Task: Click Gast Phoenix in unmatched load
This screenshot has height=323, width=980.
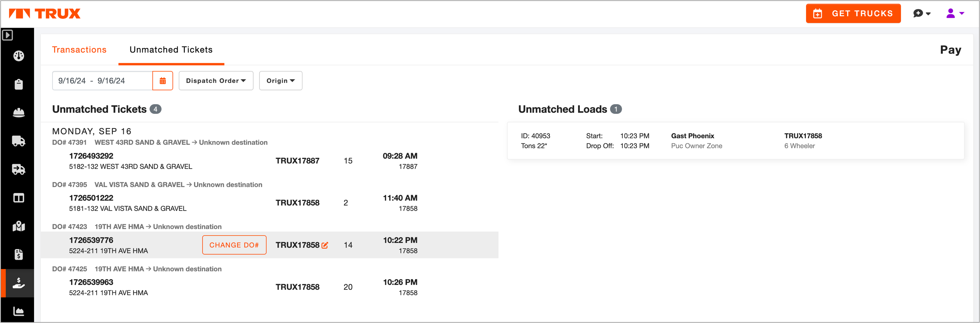Action: [x=692, y=136]
